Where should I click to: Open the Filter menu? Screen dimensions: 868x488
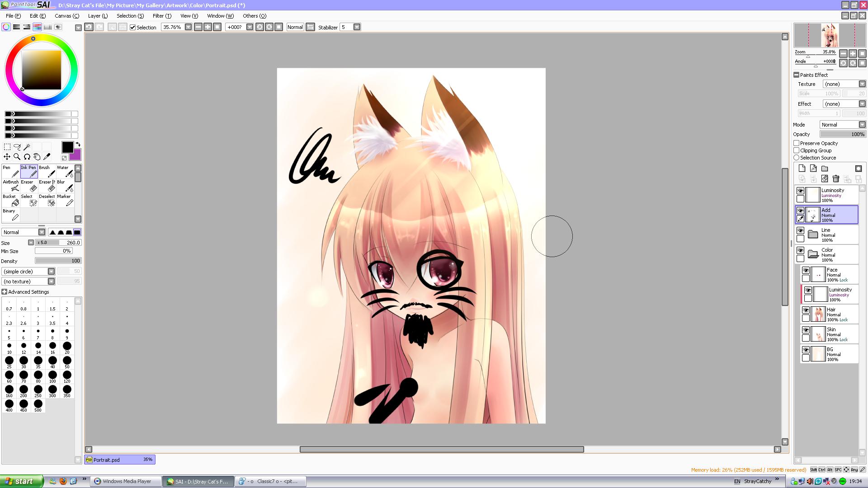pos(161,16)
